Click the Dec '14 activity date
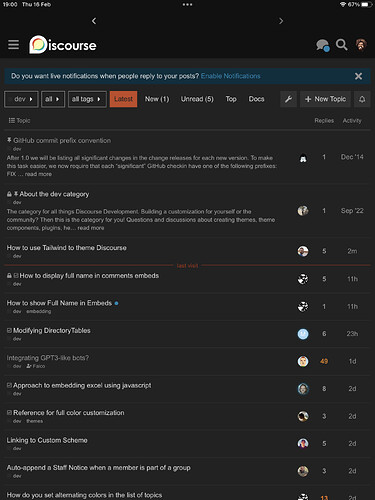Screen dimensions: 375x500 click(x=352, y=157)
